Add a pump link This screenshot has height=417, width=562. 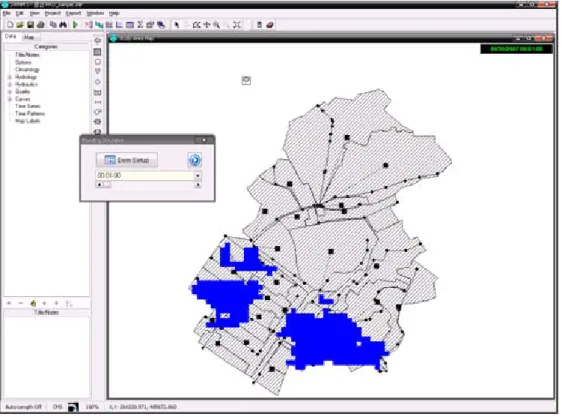point(97,112)
